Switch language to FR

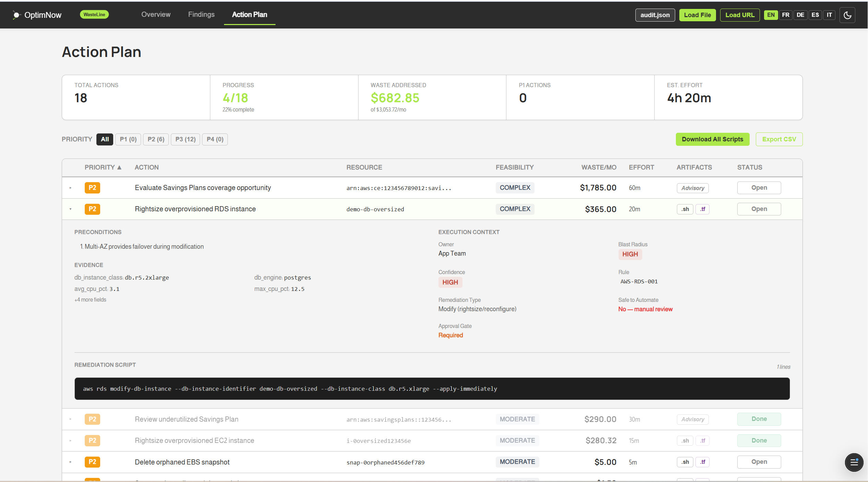point(785,15)
